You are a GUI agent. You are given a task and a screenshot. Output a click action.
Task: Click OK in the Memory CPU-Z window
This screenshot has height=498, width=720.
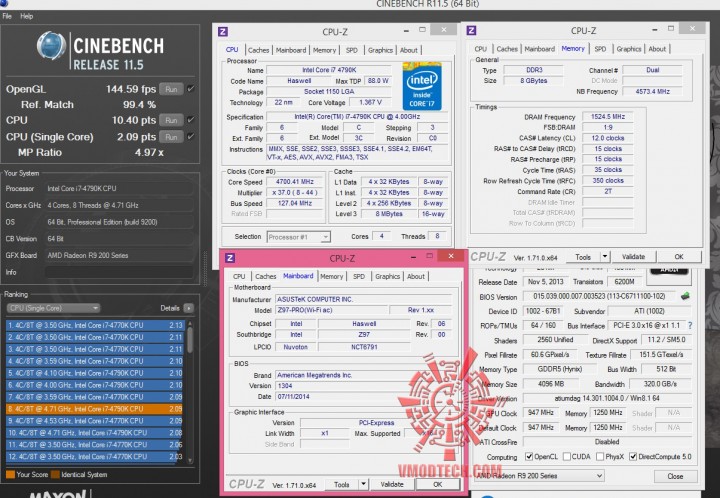[x=679, y=257]
